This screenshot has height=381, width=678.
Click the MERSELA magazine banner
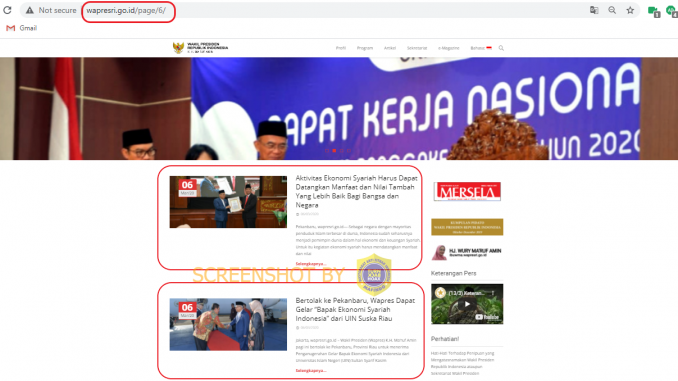coord(467,191)
